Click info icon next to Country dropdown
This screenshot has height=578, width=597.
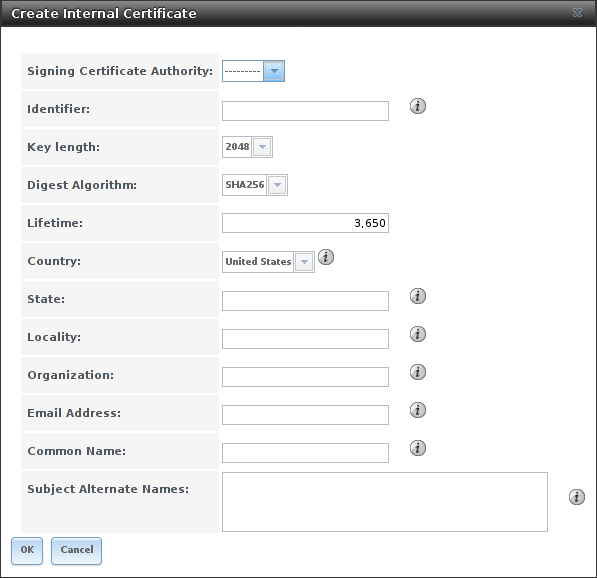tap(326, 257)
